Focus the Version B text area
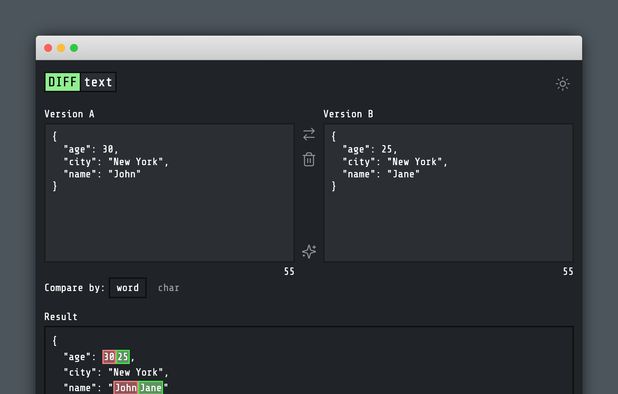Screen dimensions: 618x394 449,193
